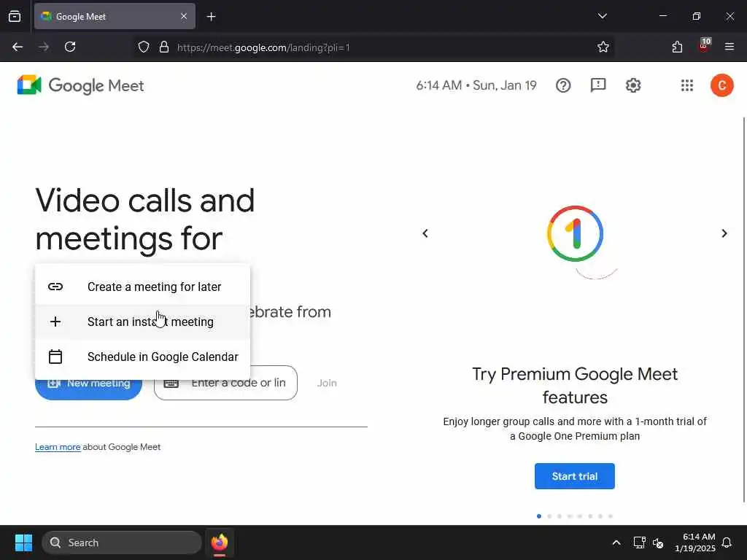Reload the current page
This screenshot has width=747, height=560.
[70, 47]
